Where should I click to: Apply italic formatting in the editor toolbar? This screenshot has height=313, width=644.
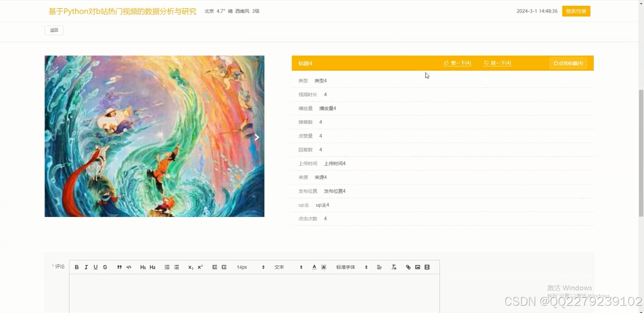click(86, 267)
